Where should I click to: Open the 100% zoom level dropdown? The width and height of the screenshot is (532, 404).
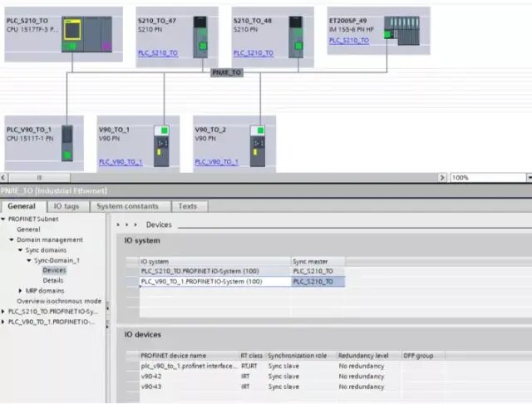click(529, 177)
